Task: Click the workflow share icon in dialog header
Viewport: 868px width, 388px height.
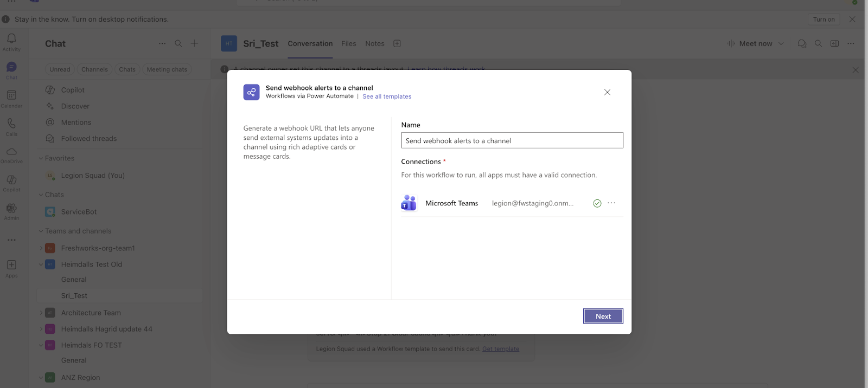Action: 251,92
